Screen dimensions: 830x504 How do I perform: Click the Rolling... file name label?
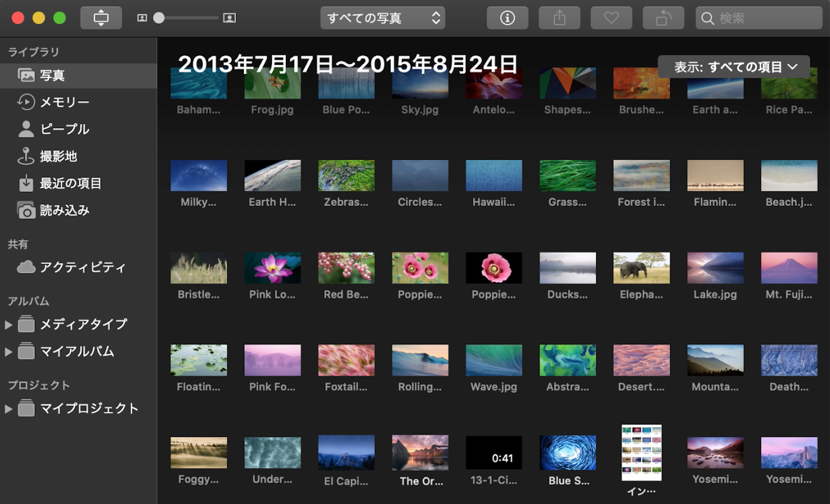420,387
